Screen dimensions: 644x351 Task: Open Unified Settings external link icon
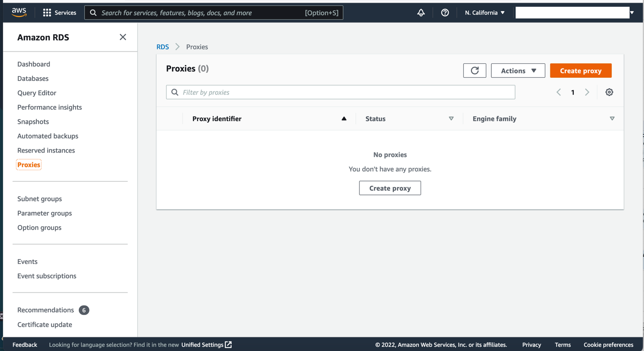228,345
